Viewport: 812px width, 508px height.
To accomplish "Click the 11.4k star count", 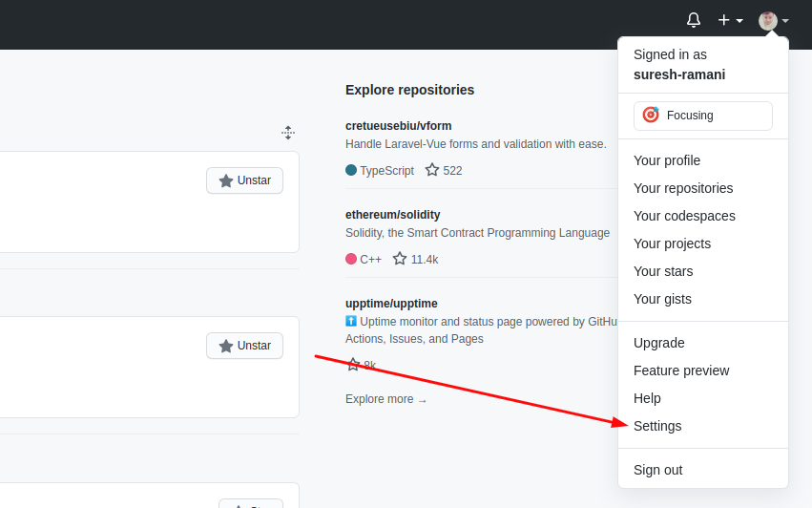I will [425, 259].
